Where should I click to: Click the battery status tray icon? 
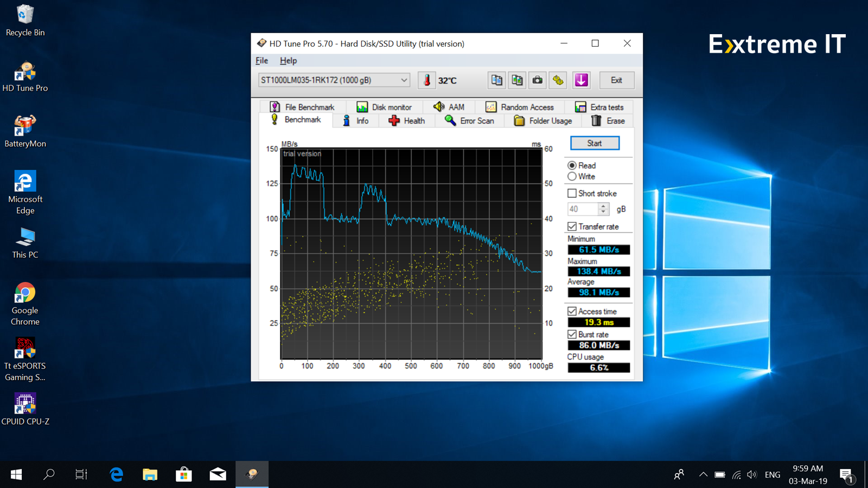pyautogui.click(x=720, y=475)
